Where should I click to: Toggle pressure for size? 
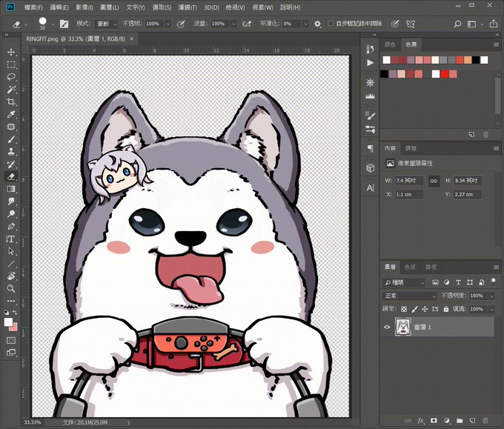click(x=395, y=24)
